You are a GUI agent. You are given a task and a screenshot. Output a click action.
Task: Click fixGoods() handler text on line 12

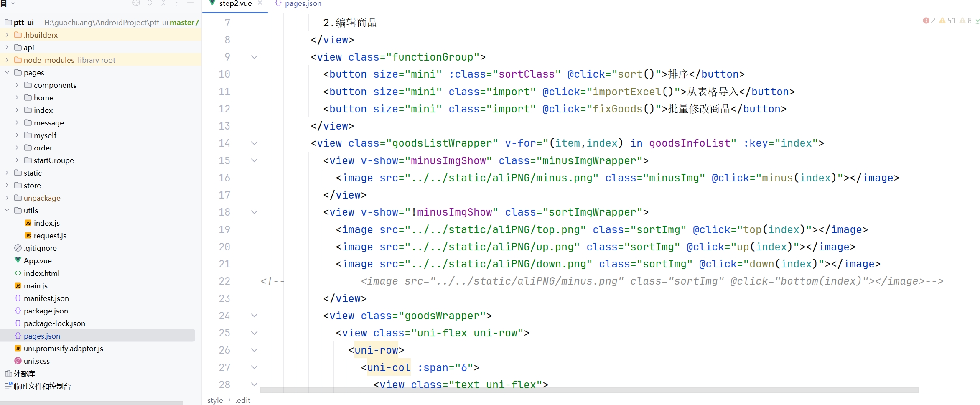click(624, 109)
